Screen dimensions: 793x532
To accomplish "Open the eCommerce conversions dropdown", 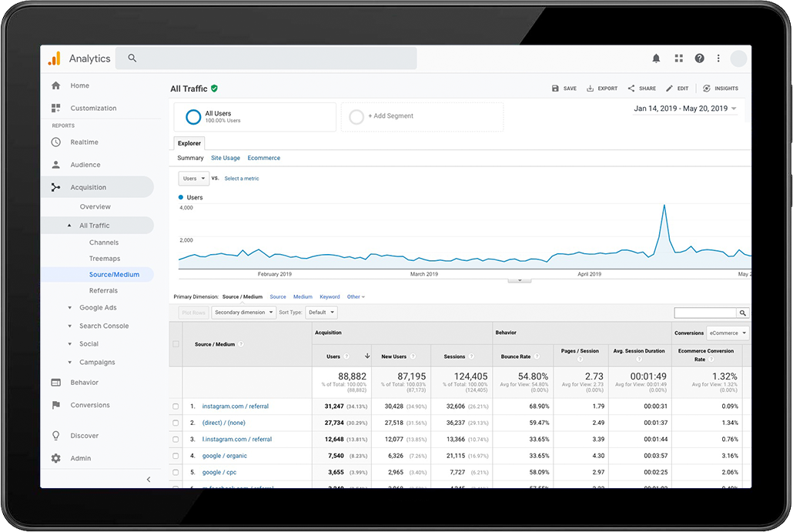I will (x=728, y=333).
